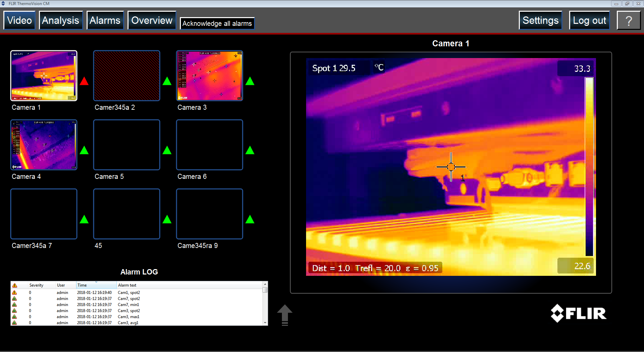This screenshot has height=352, width=644.
Task: Click the warning icon on the Cam1 spot2 row
Action: click(x=14, y=292)
